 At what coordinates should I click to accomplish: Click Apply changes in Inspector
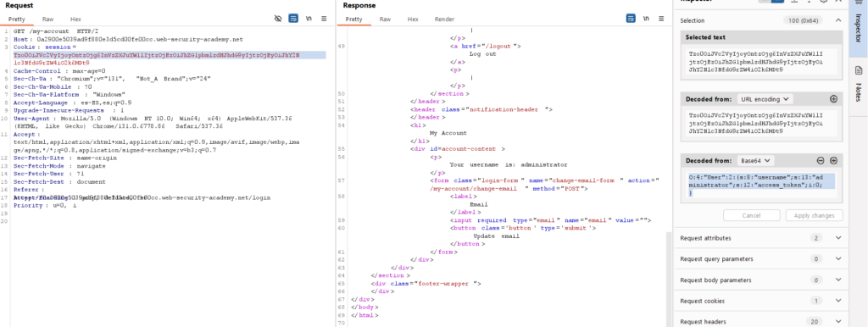pos(814,215)
